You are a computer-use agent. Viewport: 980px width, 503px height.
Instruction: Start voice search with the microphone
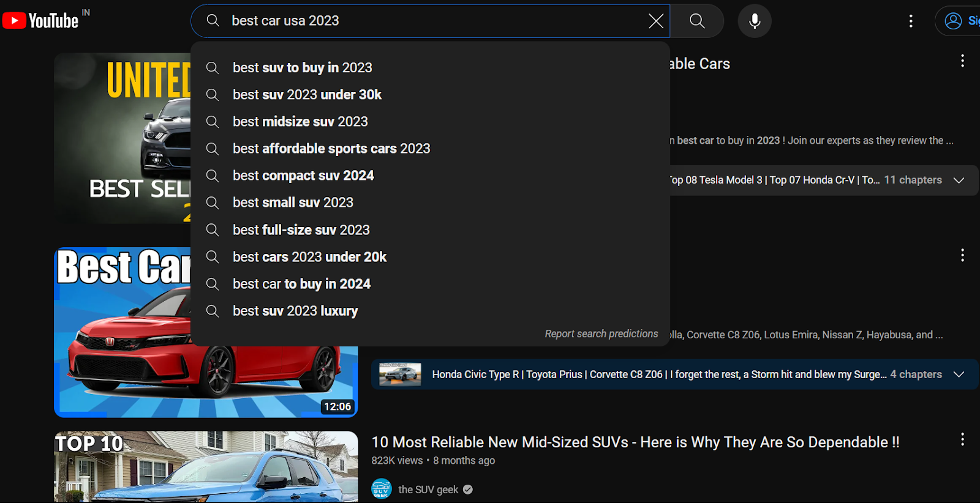click(755, 21)
